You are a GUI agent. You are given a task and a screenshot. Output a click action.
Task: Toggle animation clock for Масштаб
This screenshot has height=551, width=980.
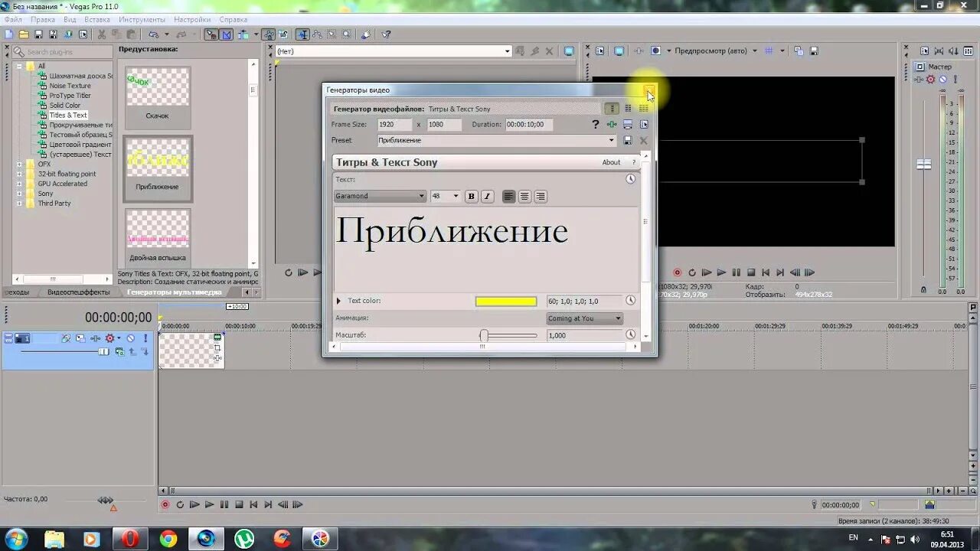click(630, 334)
